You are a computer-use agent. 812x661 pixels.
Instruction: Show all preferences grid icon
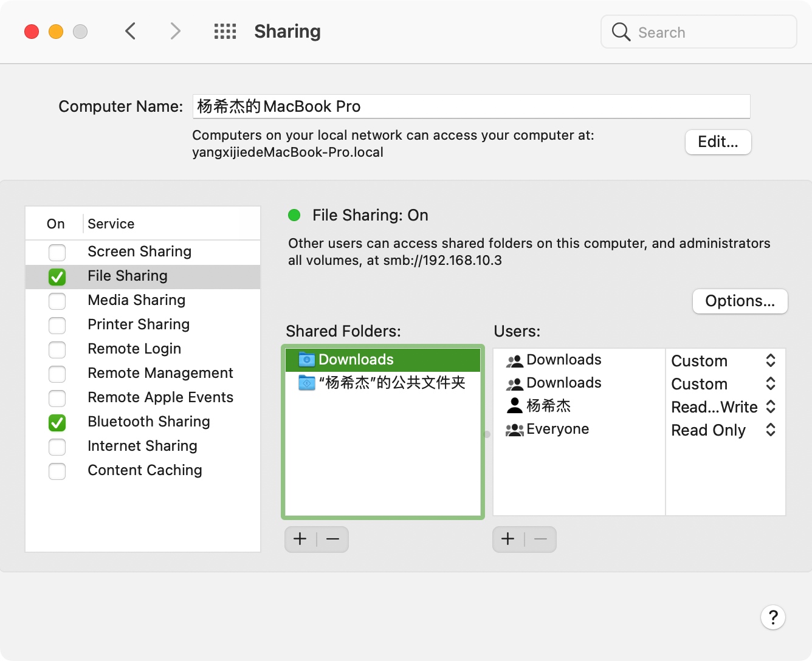[x=225, y=32]
